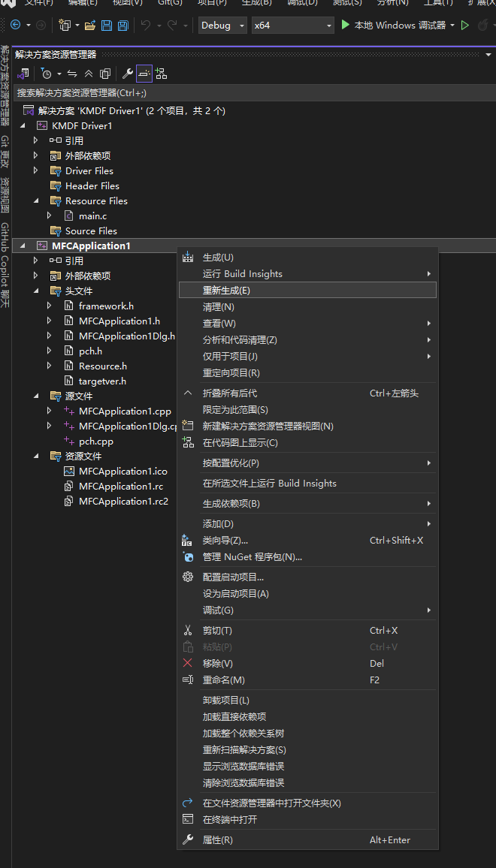This screenshot has width=496, height=868.
Task: Start the 本地 Windows 调试器 debugger
Action: pos(394,25)
